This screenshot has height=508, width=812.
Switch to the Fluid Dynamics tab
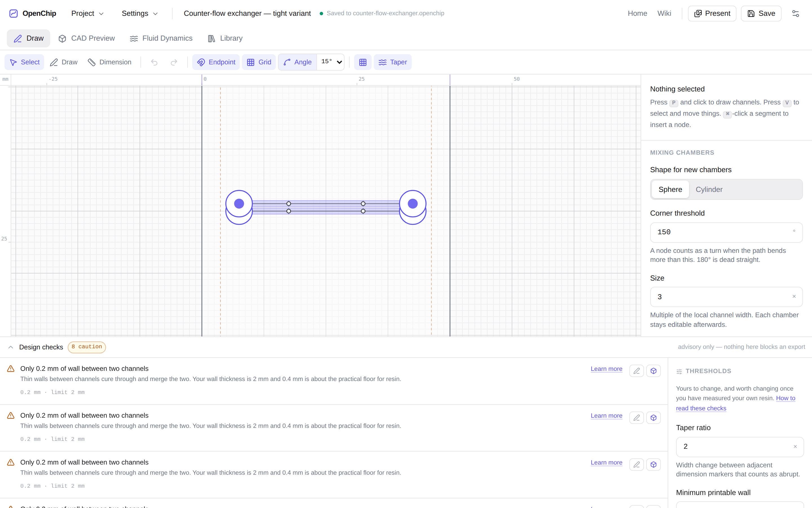[x=161, y=38]
